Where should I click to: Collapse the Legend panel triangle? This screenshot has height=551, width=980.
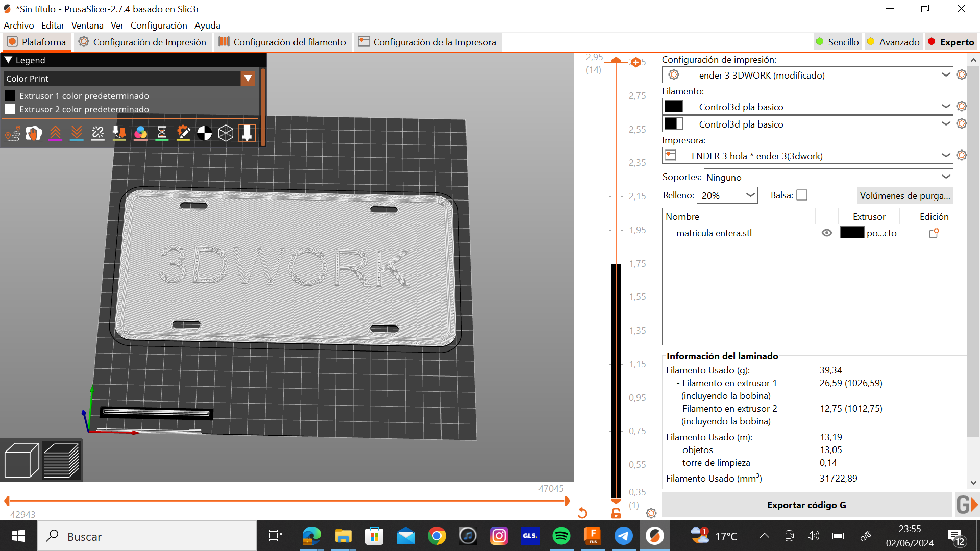click(8, 60)
